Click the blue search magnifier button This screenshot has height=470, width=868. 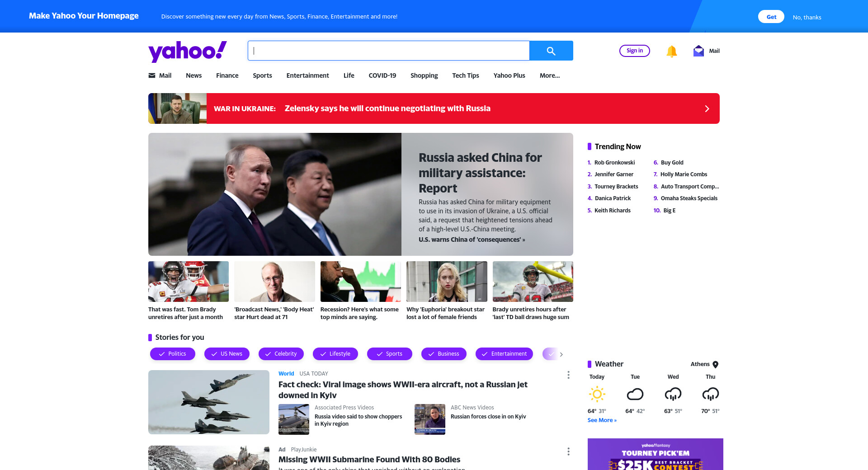coord(551,51)
